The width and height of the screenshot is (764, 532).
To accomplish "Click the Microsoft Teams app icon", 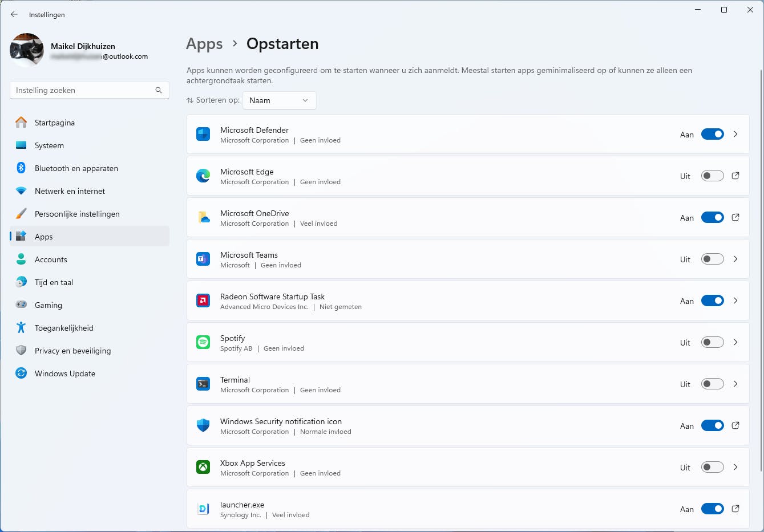I will (x=203, y=259).
